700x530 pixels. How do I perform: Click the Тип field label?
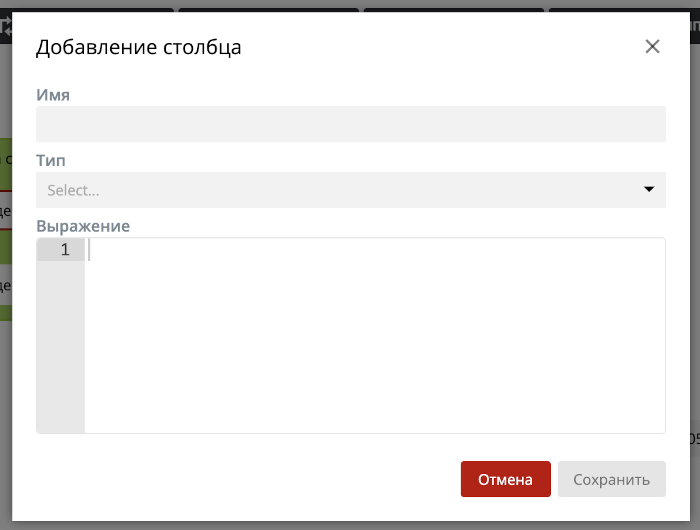(x=50, y=160)
